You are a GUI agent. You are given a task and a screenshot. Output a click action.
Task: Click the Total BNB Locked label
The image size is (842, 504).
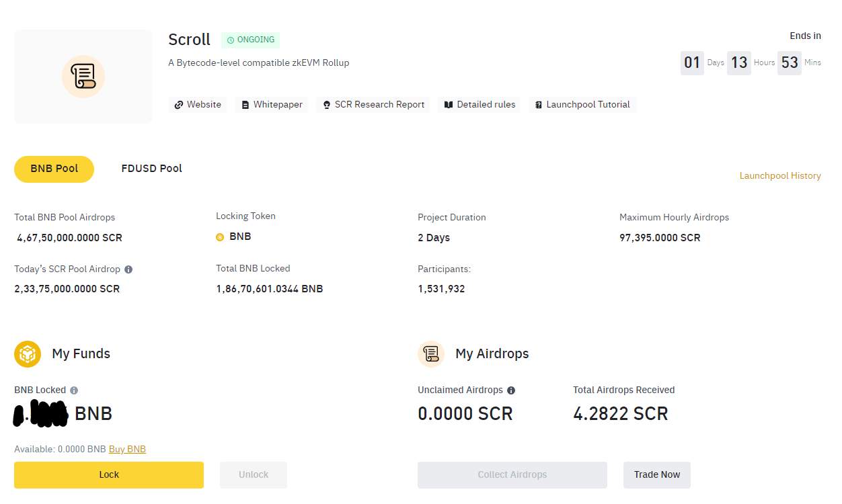pos(253,269)
